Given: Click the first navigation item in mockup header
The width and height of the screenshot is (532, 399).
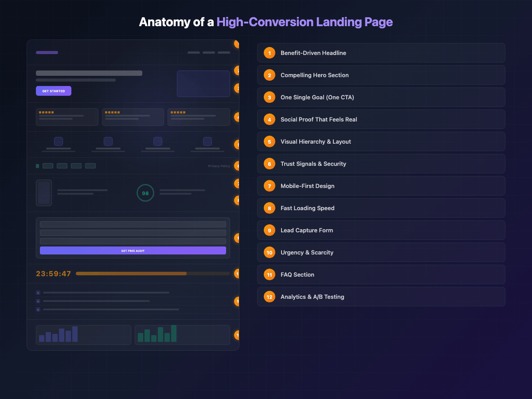Looking at the screenshot, I should tap(193, 52).
